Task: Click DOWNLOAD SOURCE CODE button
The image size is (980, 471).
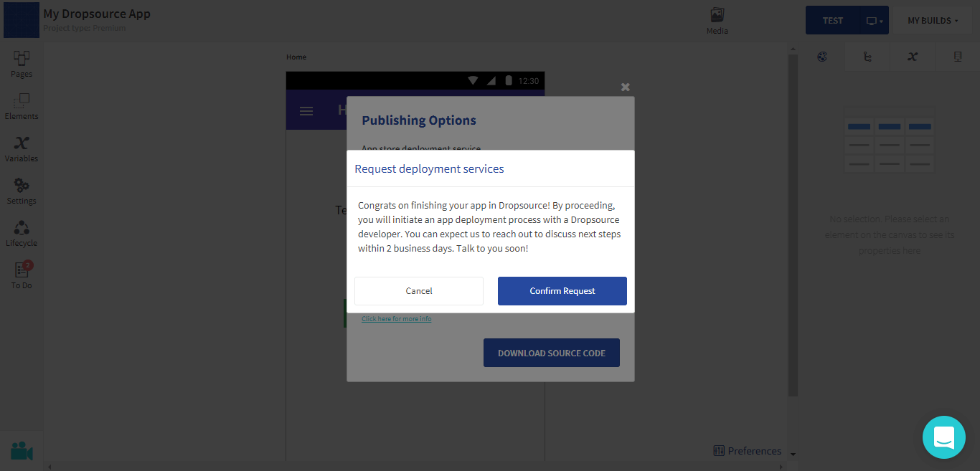Action: pos(552,353)
